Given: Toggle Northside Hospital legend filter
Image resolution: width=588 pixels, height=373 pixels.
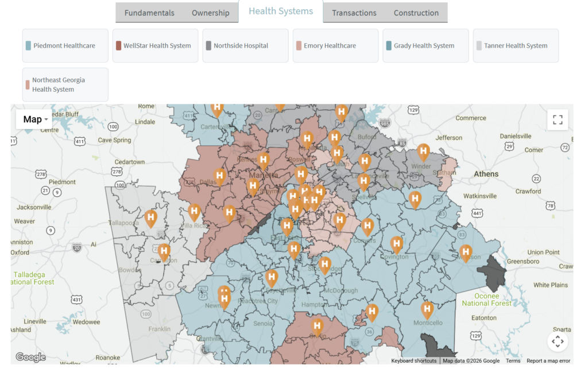Looking at the screenshot, I should coord(245,46).
